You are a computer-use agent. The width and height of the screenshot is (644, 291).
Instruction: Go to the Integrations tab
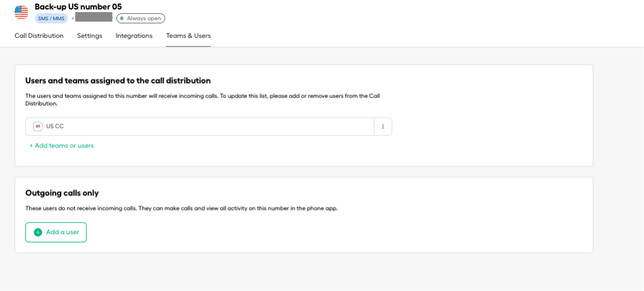pos(134,35)
